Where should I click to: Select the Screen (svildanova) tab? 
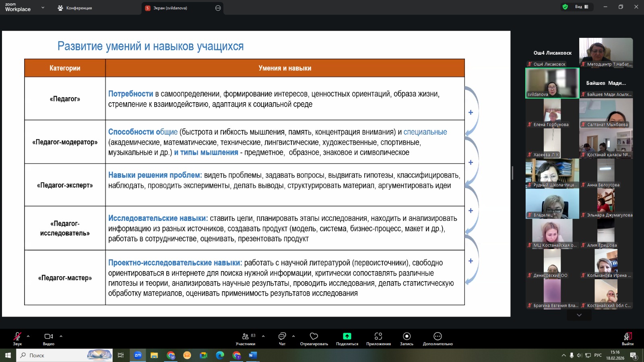coord(170,8)
